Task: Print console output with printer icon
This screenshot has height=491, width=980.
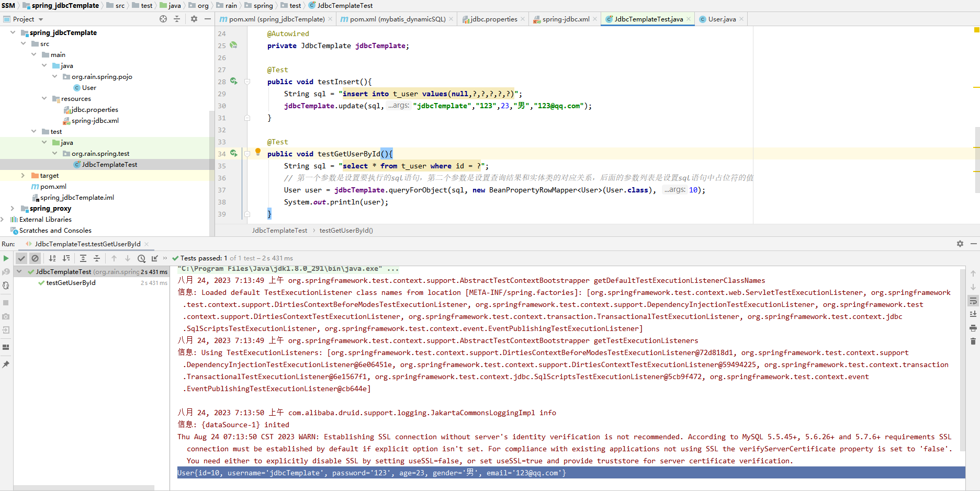Action: (973, 328)
